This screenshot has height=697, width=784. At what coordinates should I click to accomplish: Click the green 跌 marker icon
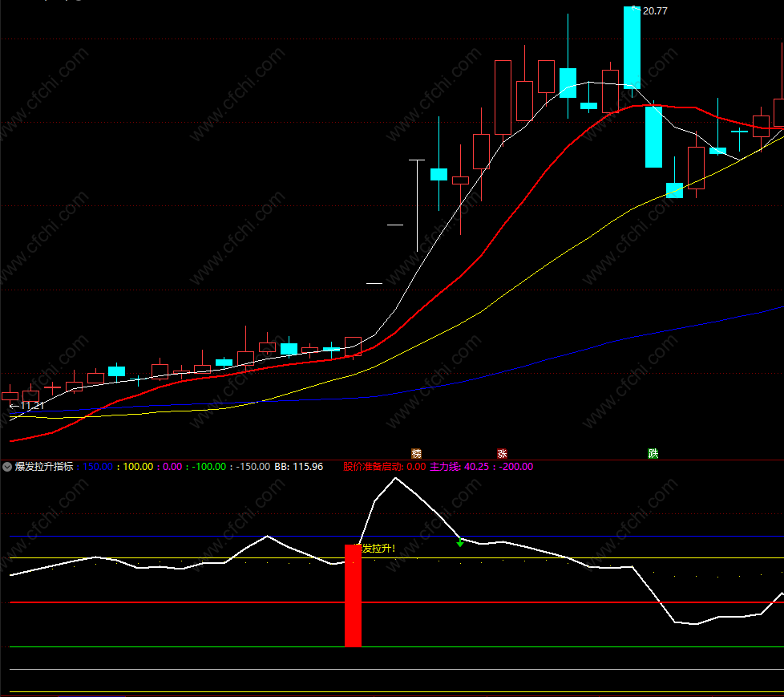coord(653,453)
